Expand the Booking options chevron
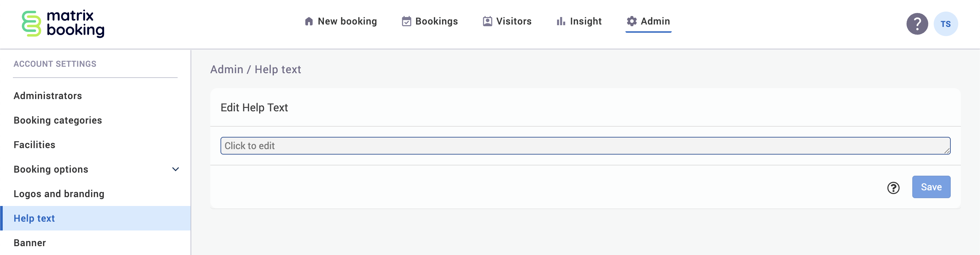Image resolution: width=980 pixels, height=255 pixels. pyautogui.click(x=175, y=169)
